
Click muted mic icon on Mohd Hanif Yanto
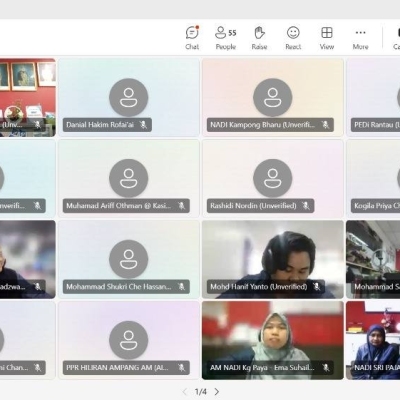pyautogui.click(x=316, y=287)
